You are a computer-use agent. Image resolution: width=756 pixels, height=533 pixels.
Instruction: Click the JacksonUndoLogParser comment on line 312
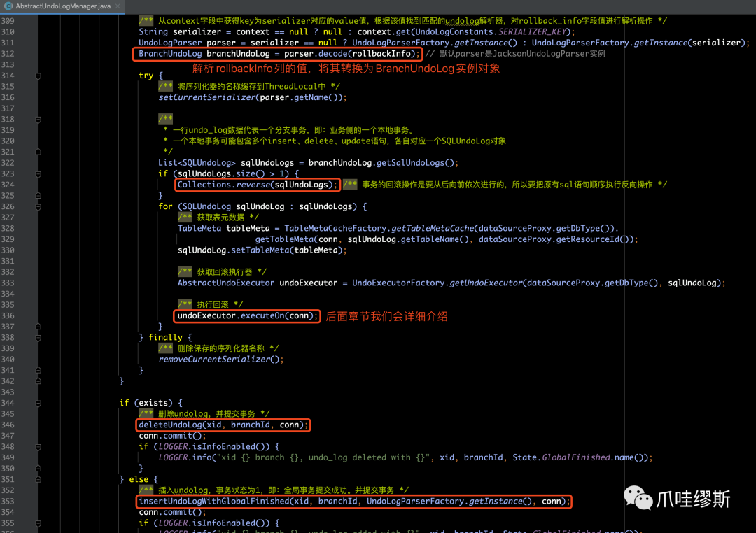[515, 53]
